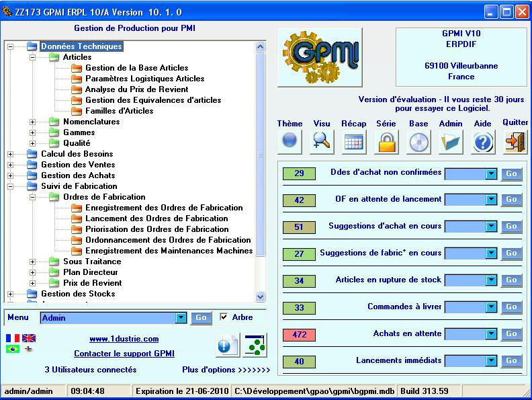The width and height of the screenshot is (532, 400).
Task: Expand the Gestion des Ventes node
Action: 11,165
